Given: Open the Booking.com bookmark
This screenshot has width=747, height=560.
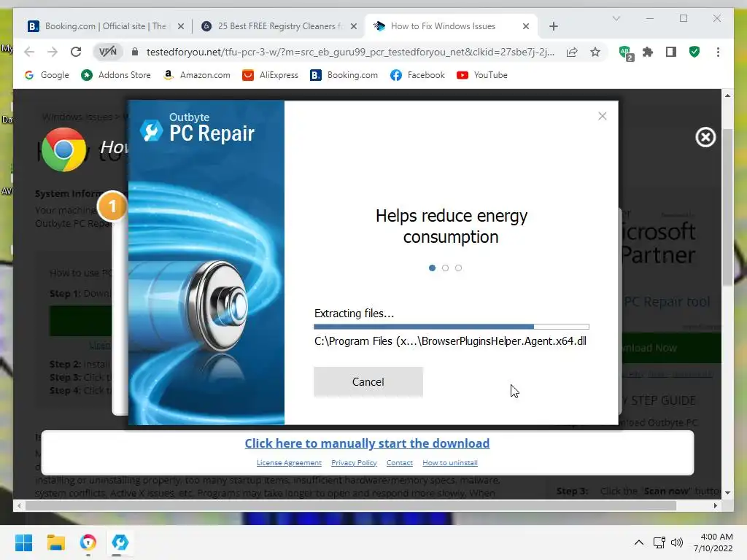Looking at the screenshot, I should (x=344, y=75).
